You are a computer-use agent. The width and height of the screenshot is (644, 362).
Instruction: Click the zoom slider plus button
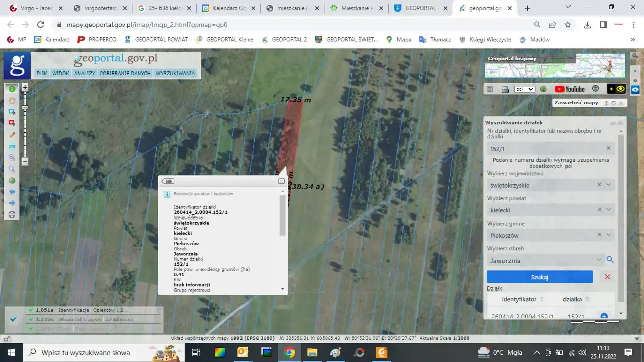click(25, 87)
